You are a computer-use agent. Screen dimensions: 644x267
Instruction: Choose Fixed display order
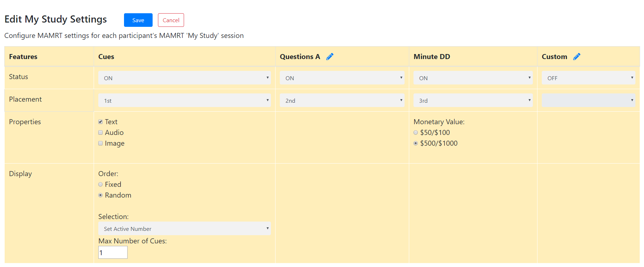pyautogui.click(x=100, y=184)
